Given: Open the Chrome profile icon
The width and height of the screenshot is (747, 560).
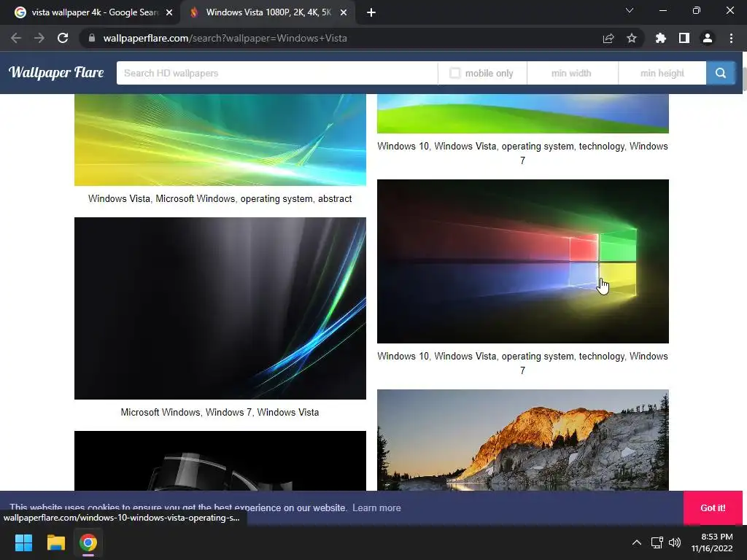Looking at the screenshot, I should coord(708,38).
